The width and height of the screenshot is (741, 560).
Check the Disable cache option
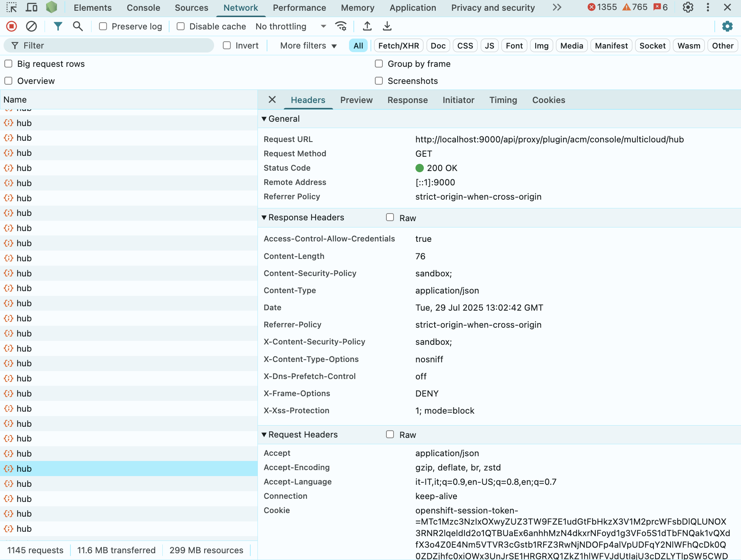[181, 26]
